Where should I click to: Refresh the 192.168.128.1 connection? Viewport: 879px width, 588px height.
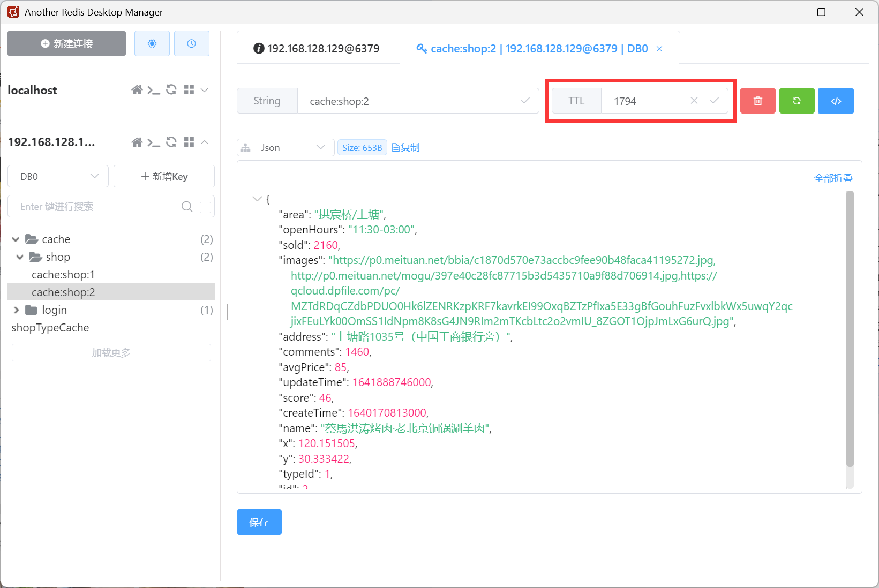point(171,142)
